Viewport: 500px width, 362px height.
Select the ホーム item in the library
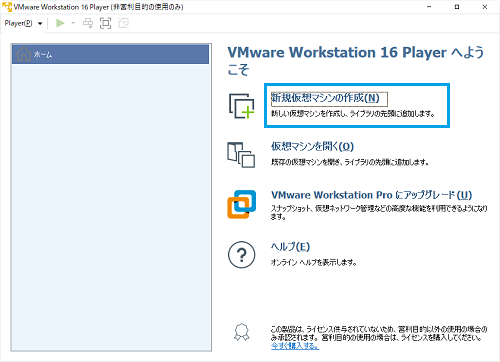coord(110,54)
